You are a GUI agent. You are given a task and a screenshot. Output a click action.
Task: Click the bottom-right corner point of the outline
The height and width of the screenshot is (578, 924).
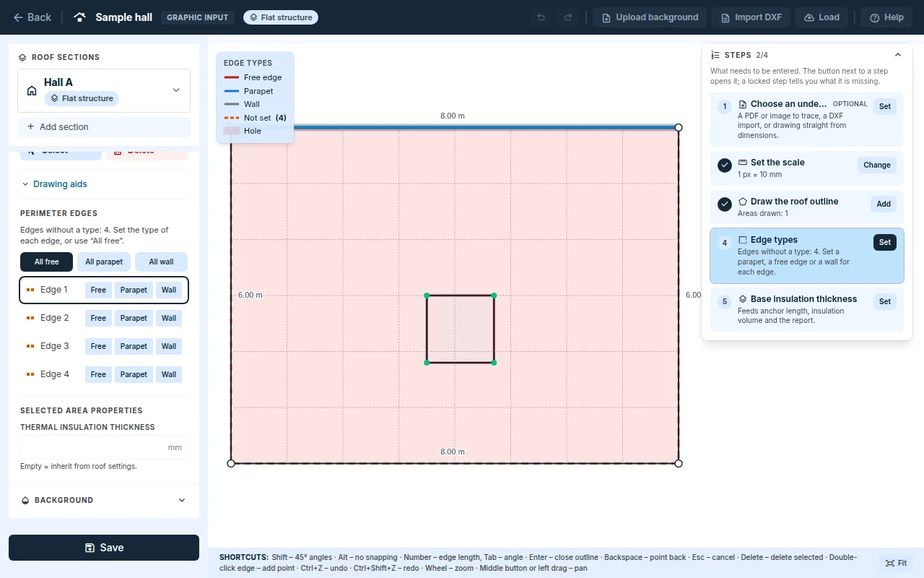(679, 463)
